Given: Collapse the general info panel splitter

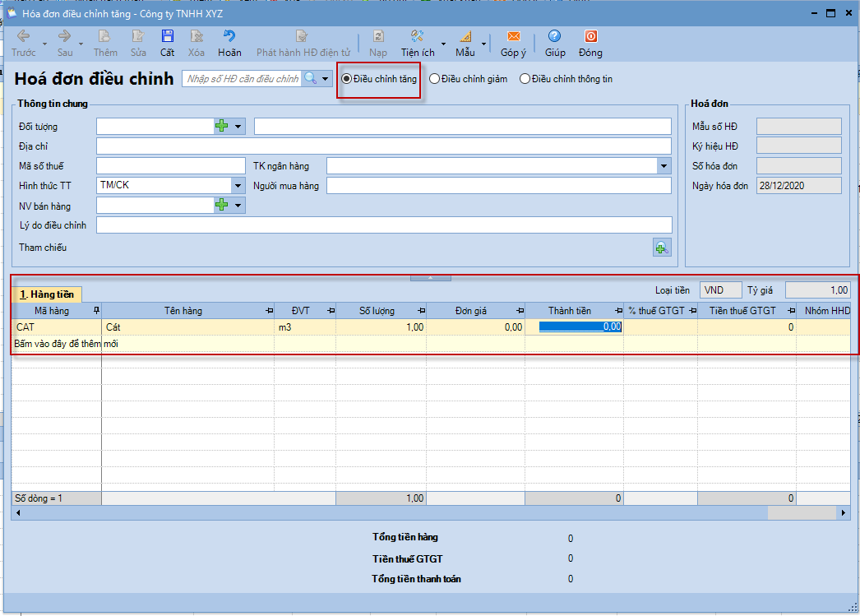Looking at the screenshot, I should pos(431,278).
